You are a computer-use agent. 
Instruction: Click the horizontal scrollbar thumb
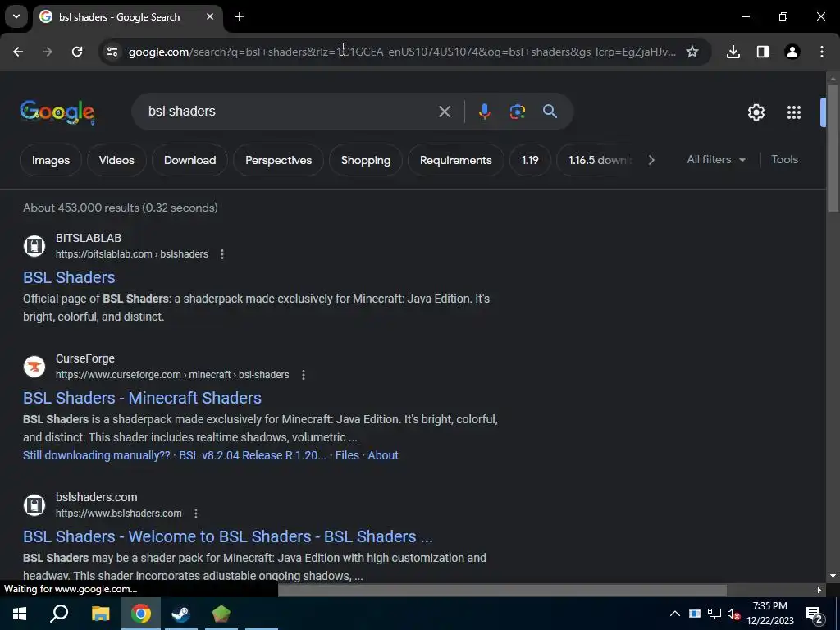[x=503, y=590]
